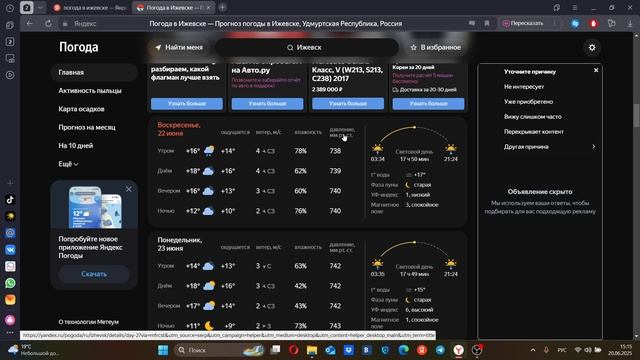Click the Alice assistant icon in sidebar
Viewport: 640px width, 360px height.
[10, 320]
